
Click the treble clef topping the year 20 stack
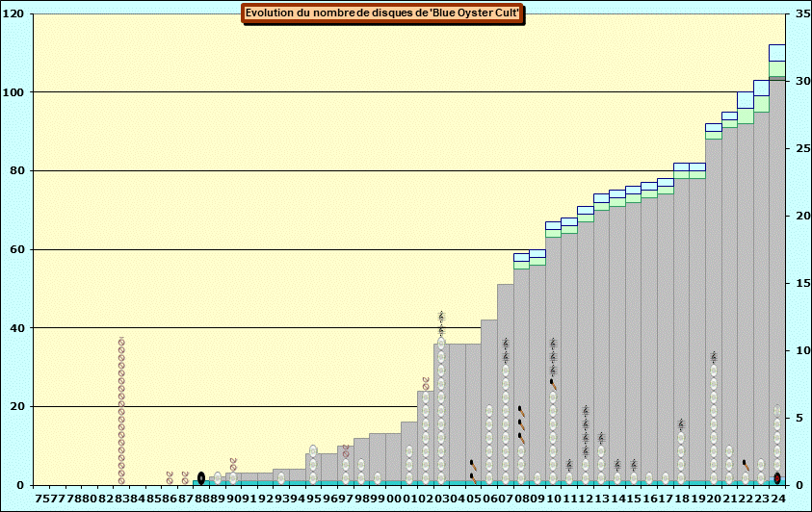(713, 357)
